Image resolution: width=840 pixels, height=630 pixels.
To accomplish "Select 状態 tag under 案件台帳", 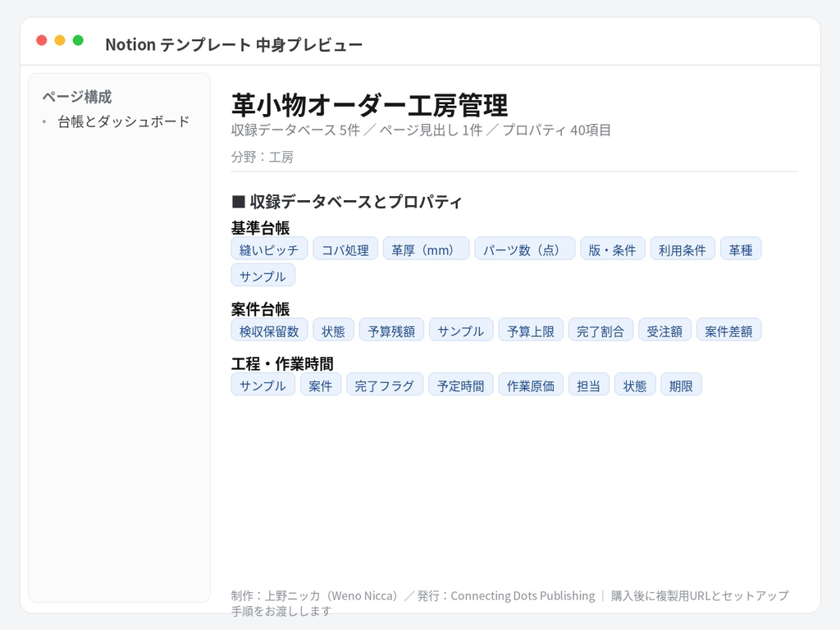I will 334,330.
